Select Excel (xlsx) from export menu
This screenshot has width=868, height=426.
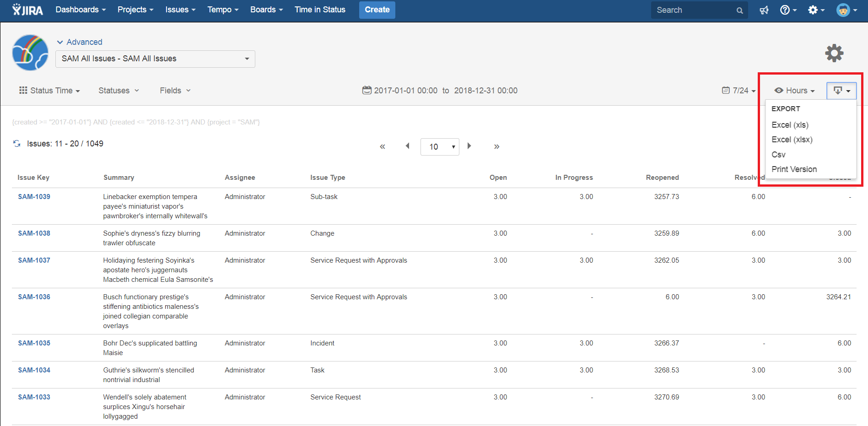[x=792, y=140]
